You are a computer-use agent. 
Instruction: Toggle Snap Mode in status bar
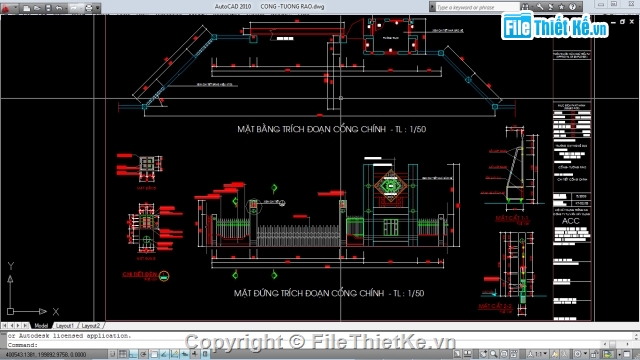coord(113,354)
